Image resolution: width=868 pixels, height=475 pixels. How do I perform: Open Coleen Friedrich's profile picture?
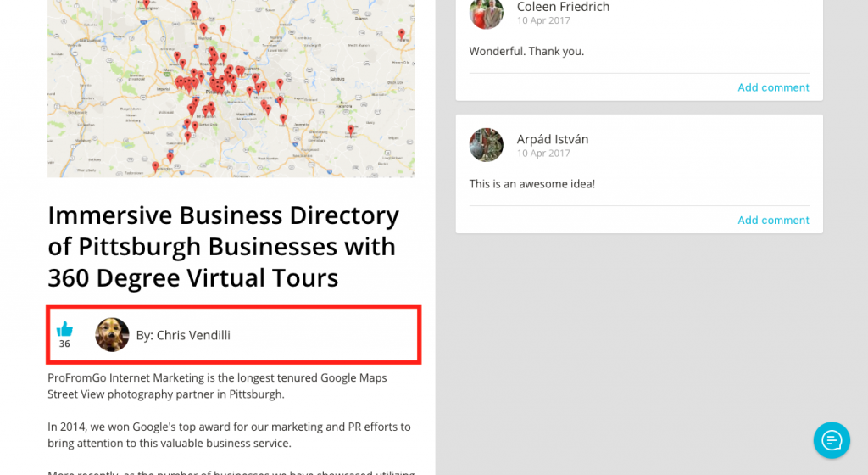486,12
